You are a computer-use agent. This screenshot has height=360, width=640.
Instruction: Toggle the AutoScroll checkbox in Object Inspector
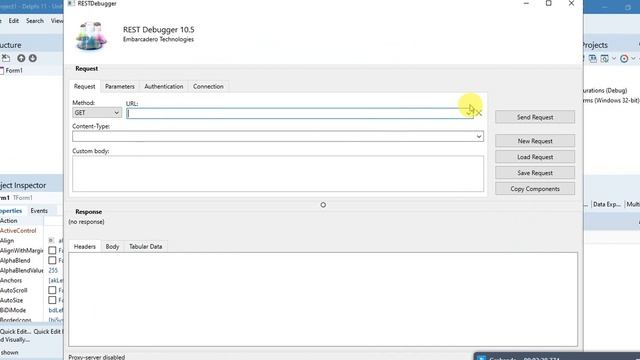point(52,290)
